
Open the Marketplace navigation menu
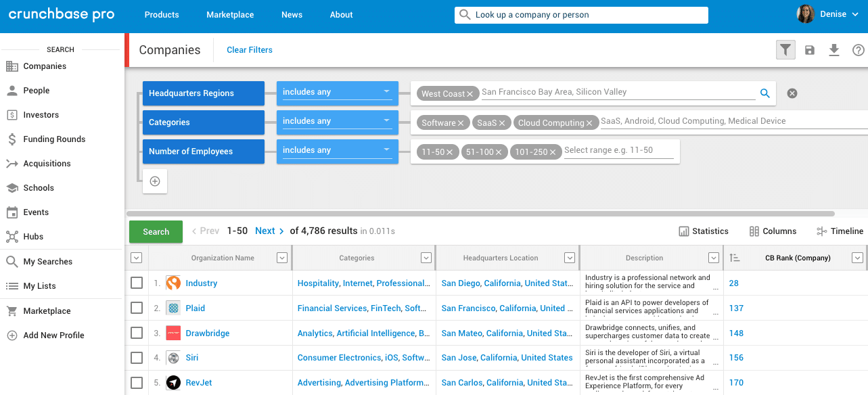pos(230,14)
